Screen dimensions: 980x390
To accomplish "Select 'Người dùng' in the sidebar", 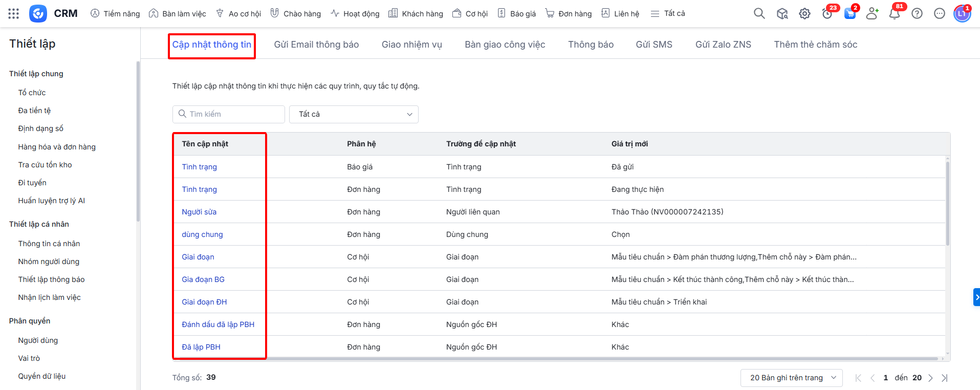I will (x=38, y=340).
